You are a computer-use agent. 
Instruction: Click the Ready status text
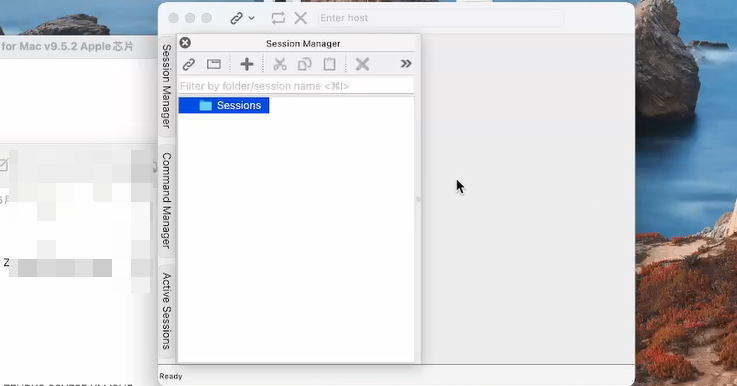coord(171,376)
